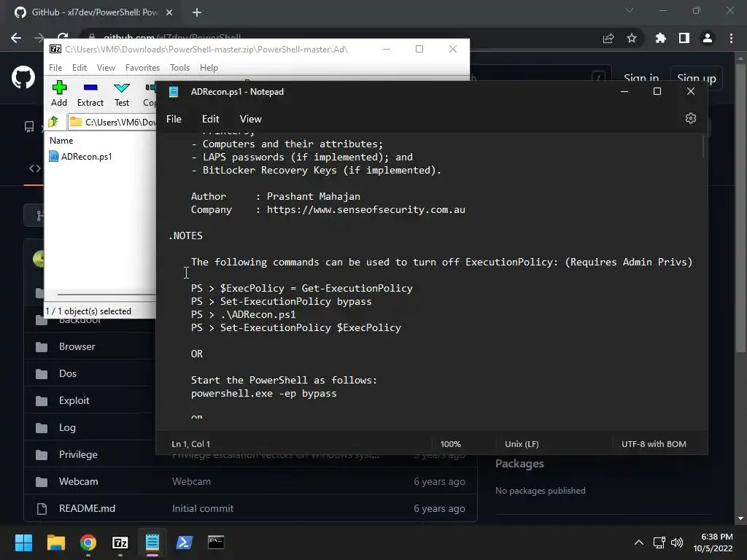Open 7-Zip Tools menu

point(179,68)
